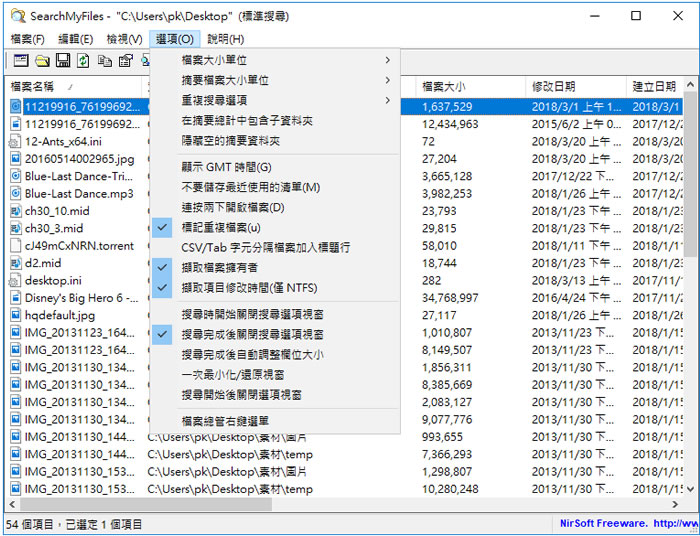Click the path C:\Users\pk\Desktop\素材\圖片 with size 1,298,807
The image size is (700, 536).
pyautogui.click(x=227, y=472)
